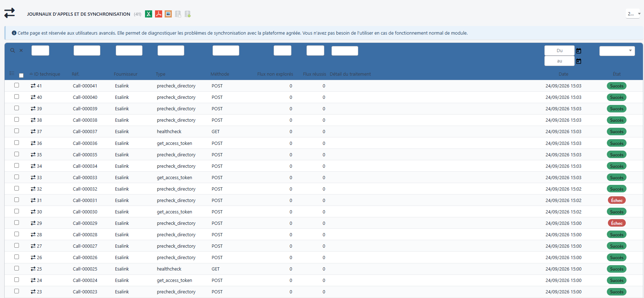Sort by the ID technique column
The width and height of the screenshot is (644, 298).
47,74
